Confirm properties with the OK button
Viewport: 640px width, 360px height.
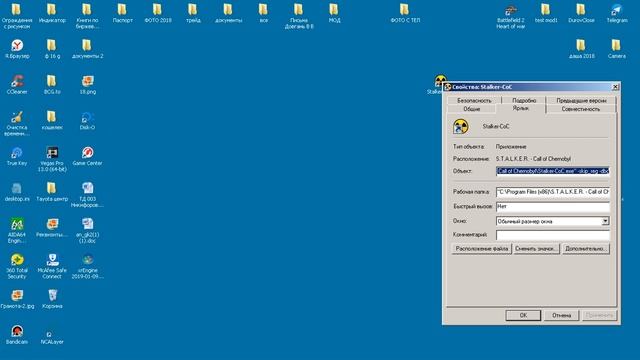pyautogui.click(x=523, y=315)
